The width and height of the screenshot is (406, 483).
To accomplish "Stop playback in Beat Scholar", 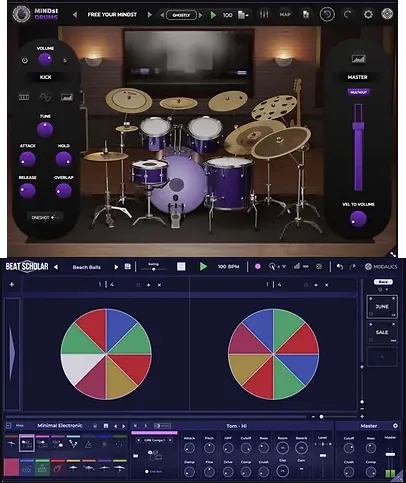I will click(181, 266).
